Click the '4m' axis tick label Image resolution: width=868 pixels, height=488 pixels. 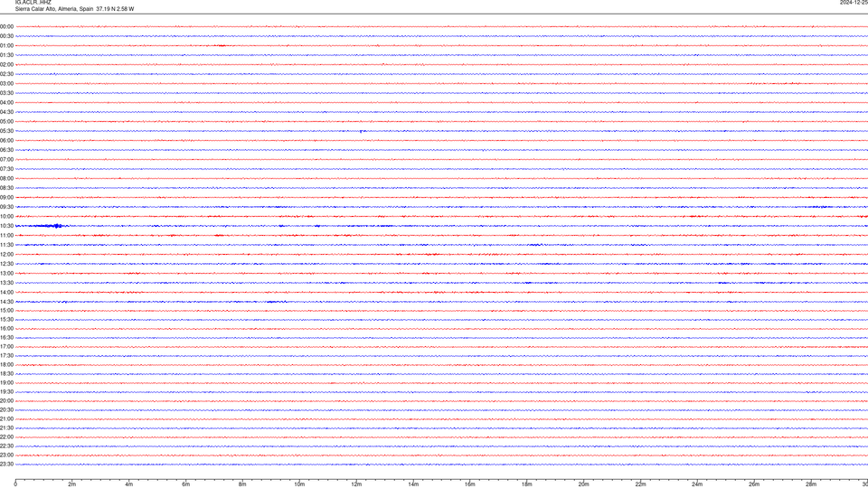(x=129, y=484)
